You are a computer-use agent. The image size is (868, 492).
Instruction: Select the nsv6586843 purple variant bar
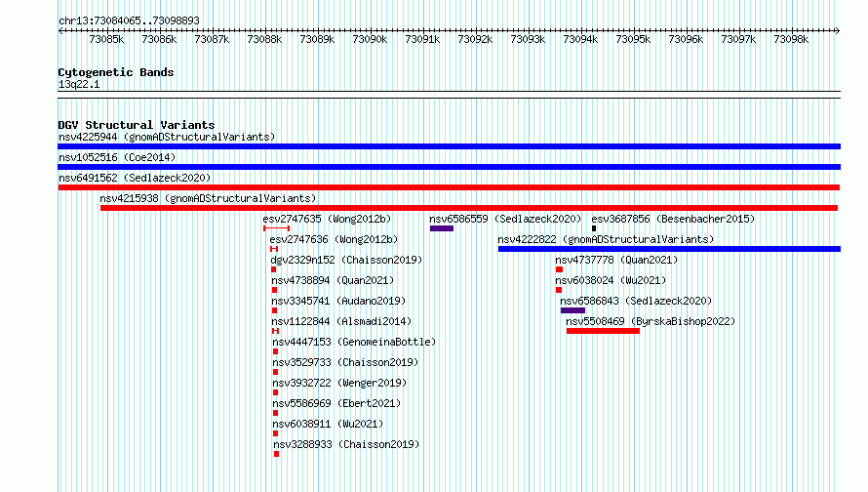click(572, 310)
